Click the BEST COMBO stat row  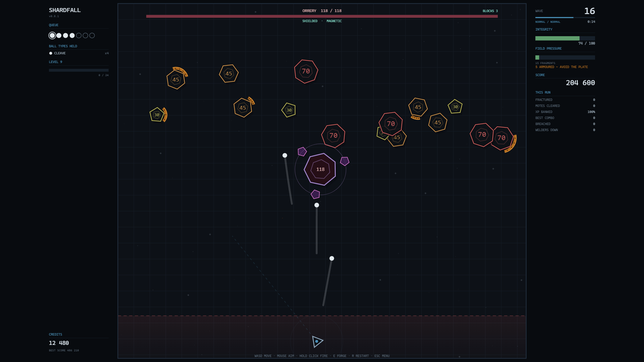(x=565, y=118)
